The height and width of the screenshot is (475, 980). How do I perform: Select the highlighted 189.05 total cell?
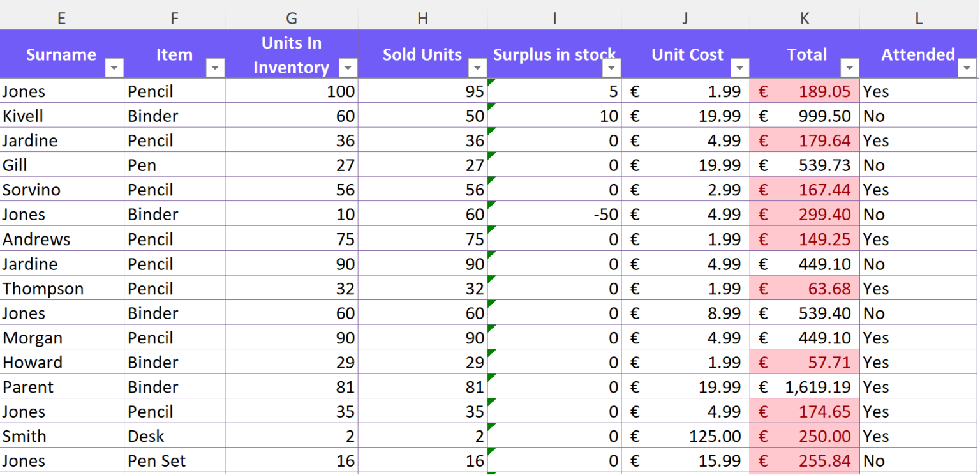pyautogui.click(x=805, y=91)
